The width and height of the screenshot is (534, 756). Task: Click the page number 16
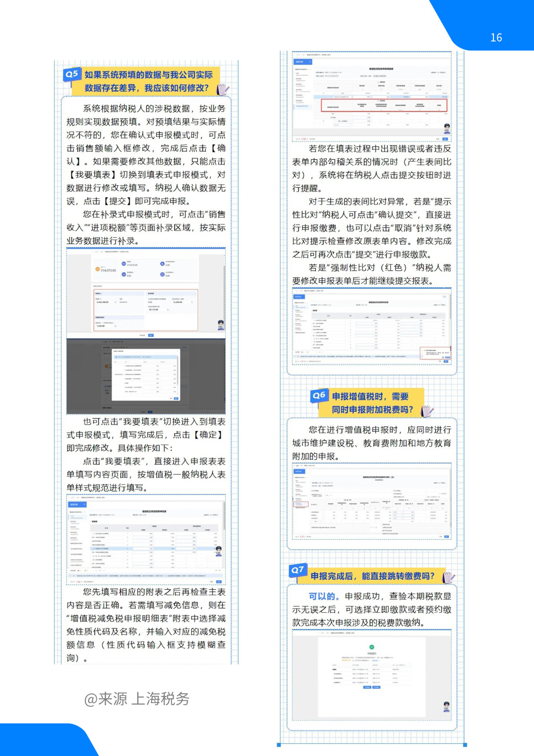tap(496, 38)
